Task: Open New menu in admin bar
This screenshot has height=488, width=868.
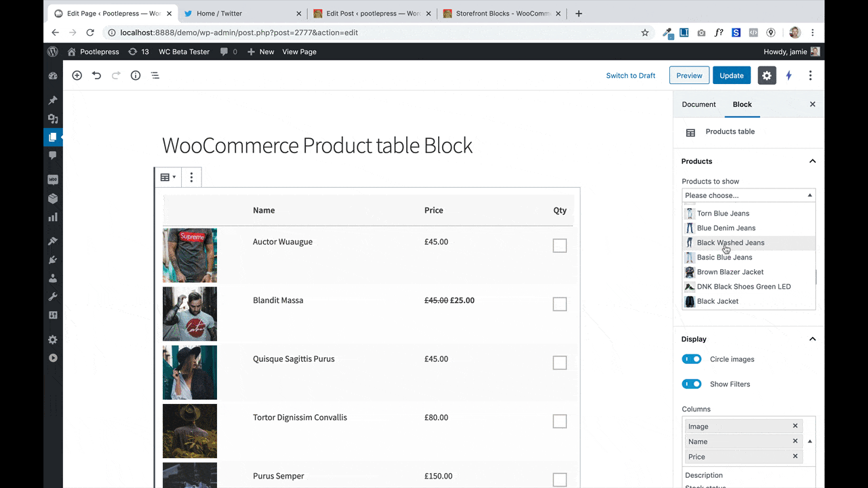Action: pyautogui.click(x=260, y=52)
